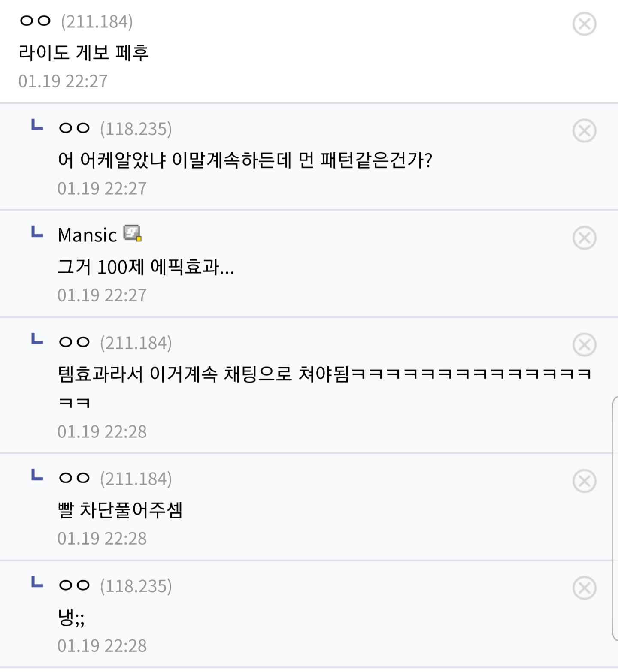
Task: Delete the reply '넹;;'
Action: tap(584, 588)
